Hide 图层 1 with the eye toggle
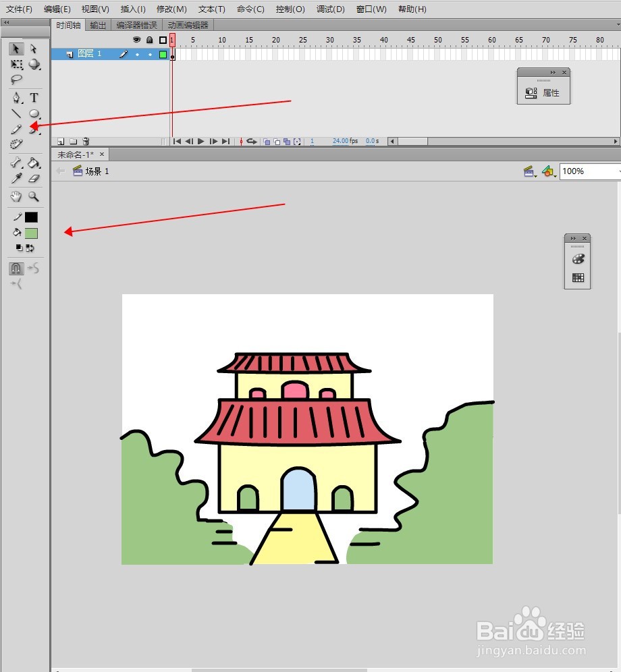Image resolution: width=621 pixels, height=672 pixels. click(138, 54)
